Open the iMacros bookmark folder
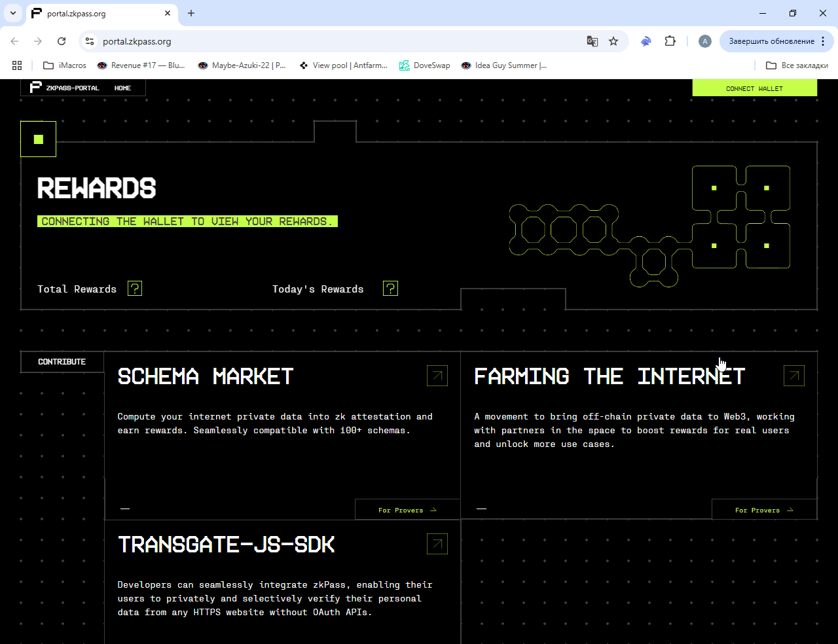 64,65
